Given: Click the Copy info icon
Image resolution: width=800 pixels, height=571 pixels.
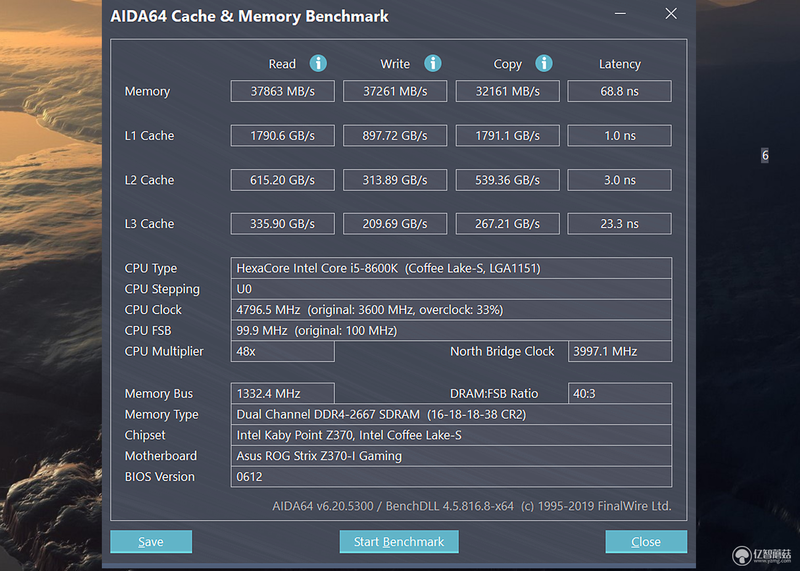Looking at the screenshot, I should tap(543, 63).
